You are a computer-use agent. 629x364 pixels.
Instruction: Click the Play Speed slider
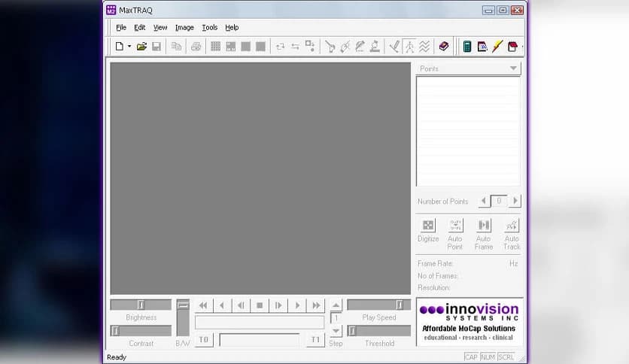coord(378,305)
